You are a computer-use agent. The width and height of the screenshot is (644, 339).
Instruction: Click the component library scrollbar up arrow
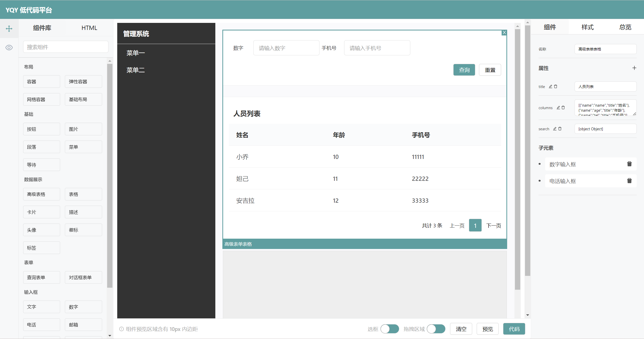pyautogui.click(x=110, y=61)
